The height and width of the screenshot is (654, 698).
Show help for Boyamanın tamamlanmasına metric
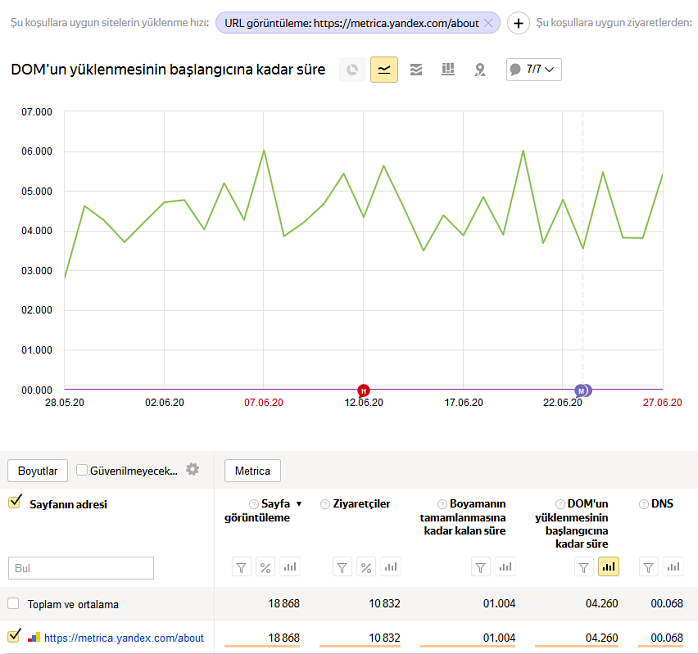(x=442, y=504)
